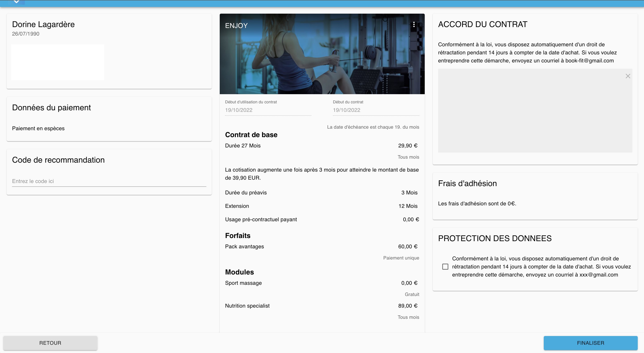This screenshot has width=644, height=353.
Task: Clear the signature pad with the X icon
Action: [x=628, y=76]
